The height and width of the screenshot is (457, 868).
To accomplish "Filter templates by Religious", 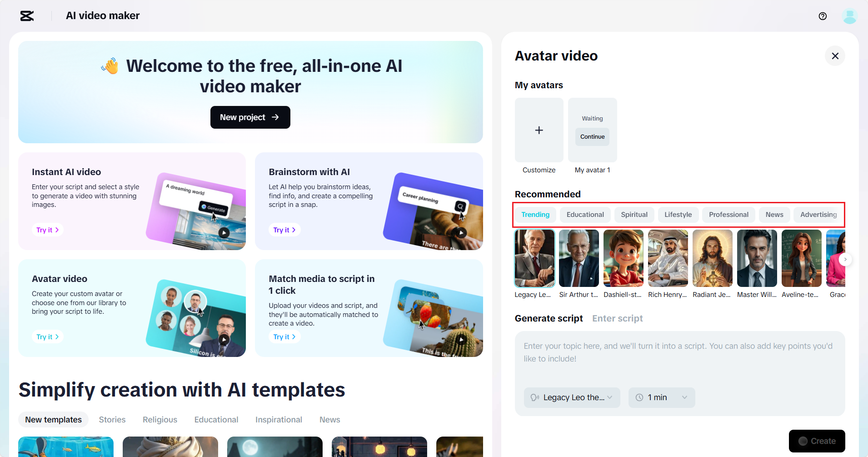I will click(160, 419).
